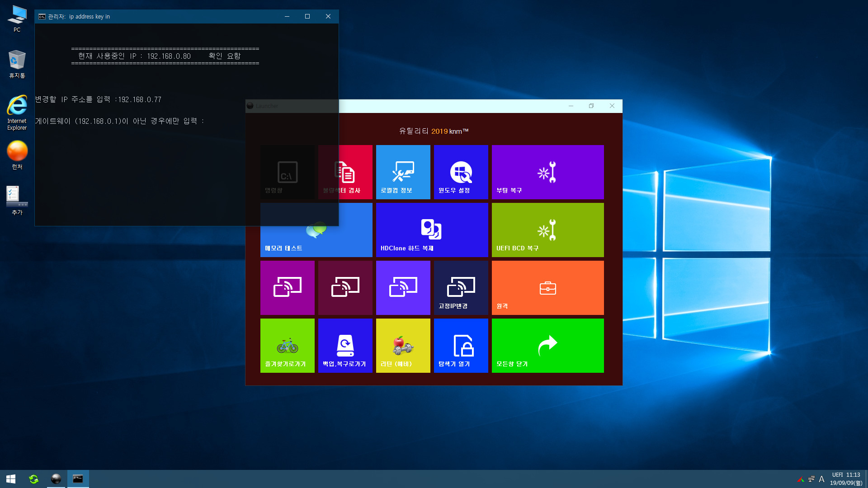Toggle the IME 'A' input indicator
Screen dimensions: 868x488
pyautogui.click(x=821, y=479)
